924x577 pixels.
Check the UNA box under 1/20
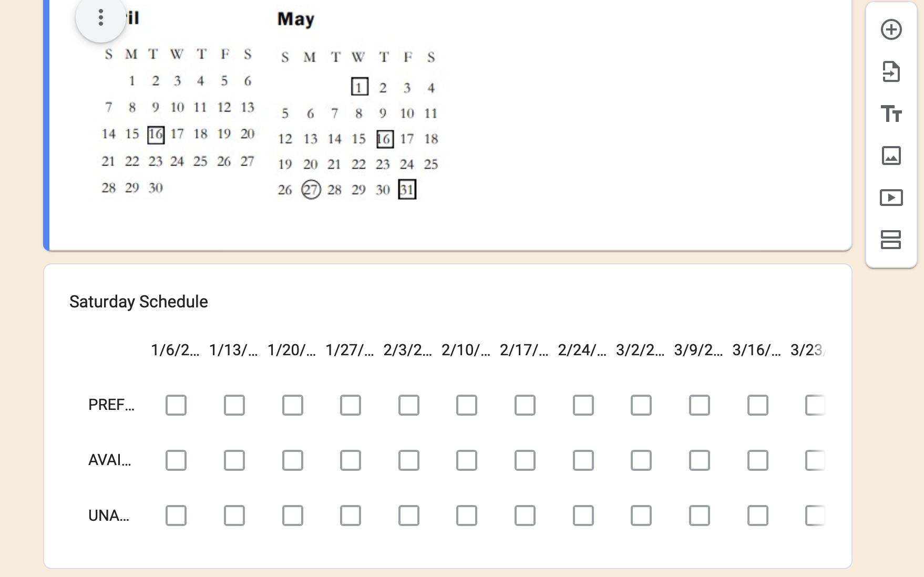[292, 516]
